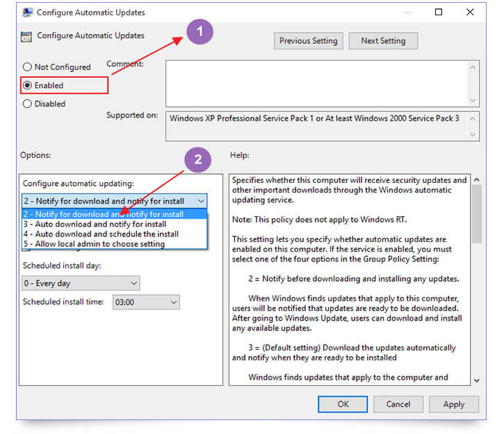Click the Supported on text 'Windows XP Professional Service Pack 1'

(242, 118)
